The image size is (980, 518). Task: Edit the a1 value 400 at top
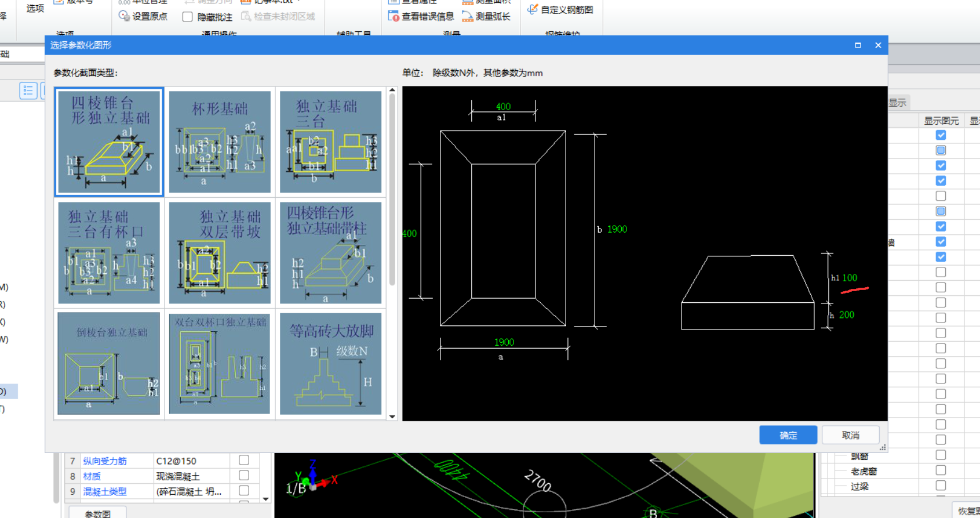(503, 106)
